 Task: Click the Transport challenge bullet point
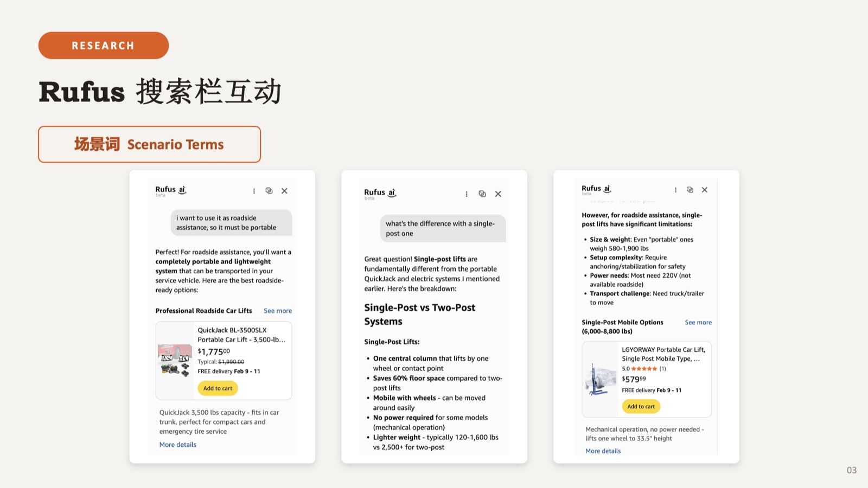(647, 298)
